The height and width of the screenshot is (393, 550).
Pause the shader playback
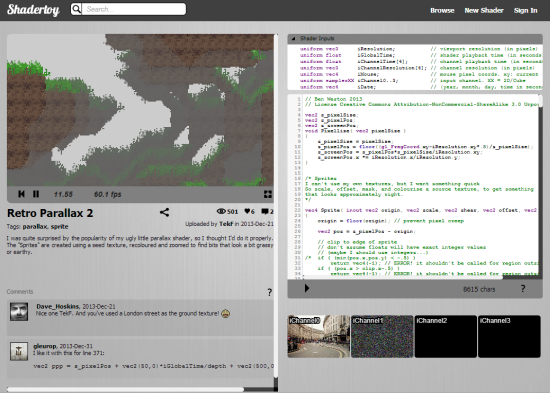[36, 194]
